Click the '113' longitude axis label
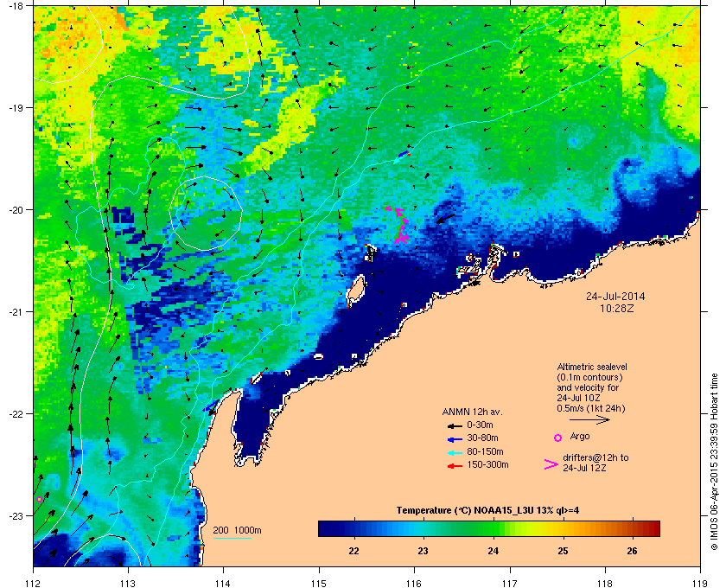 tap(128, 584)
